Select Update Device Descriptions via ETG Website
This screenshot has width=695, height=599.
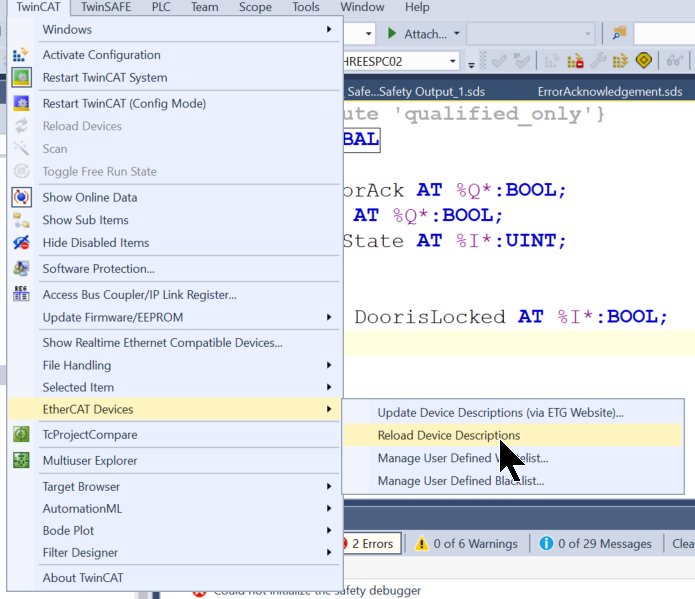(x=513, y=412)
